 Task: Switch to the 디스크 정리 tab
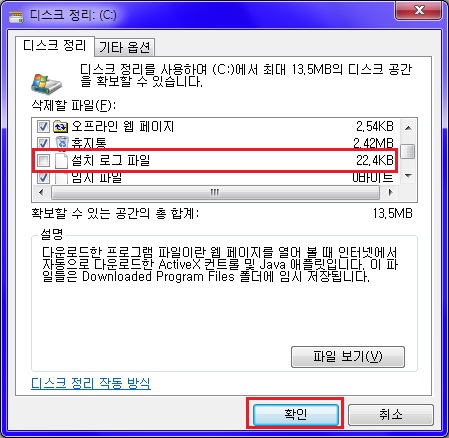tap(55, 46)
